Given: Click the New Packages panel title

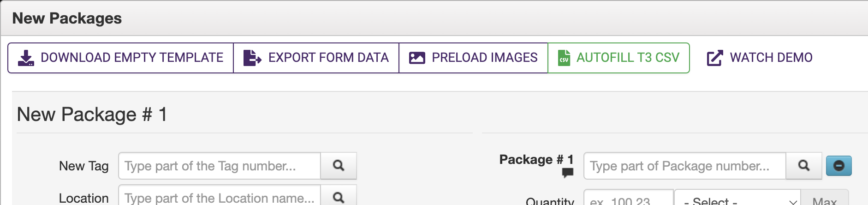Looking at the screenshot, I should pos(67,18).
